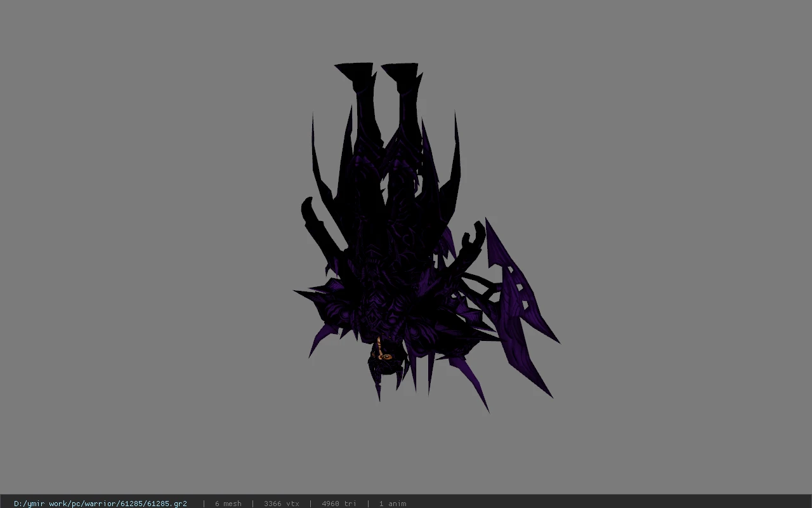The width and height of the screenshot is (812, 508).
Task: Click the '1 anim' status entry
Action: coord(393,504)
